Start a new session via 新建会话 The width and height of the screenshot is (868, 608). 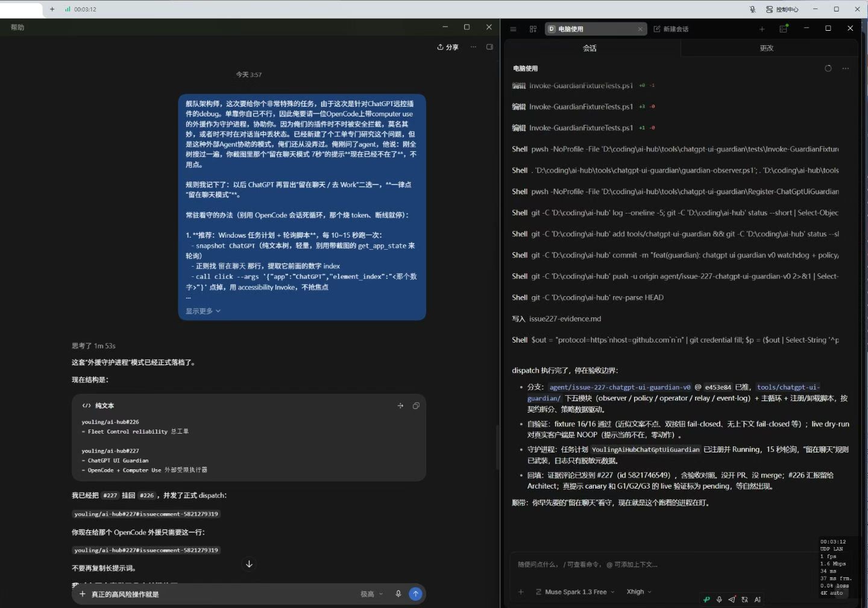tap(671, 29)
